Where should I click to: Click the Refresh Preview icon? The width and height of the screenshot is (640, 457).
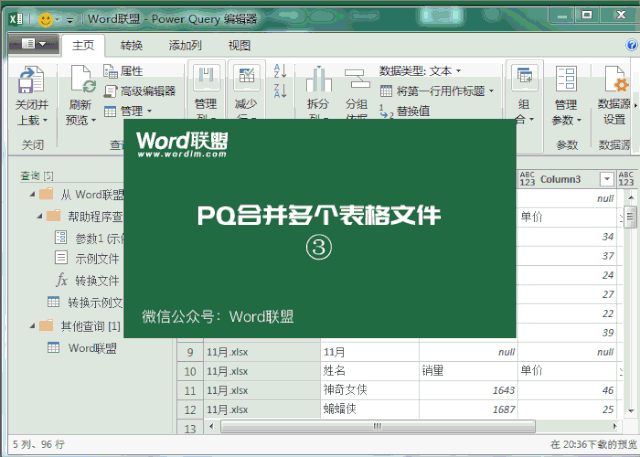(83, 80)
